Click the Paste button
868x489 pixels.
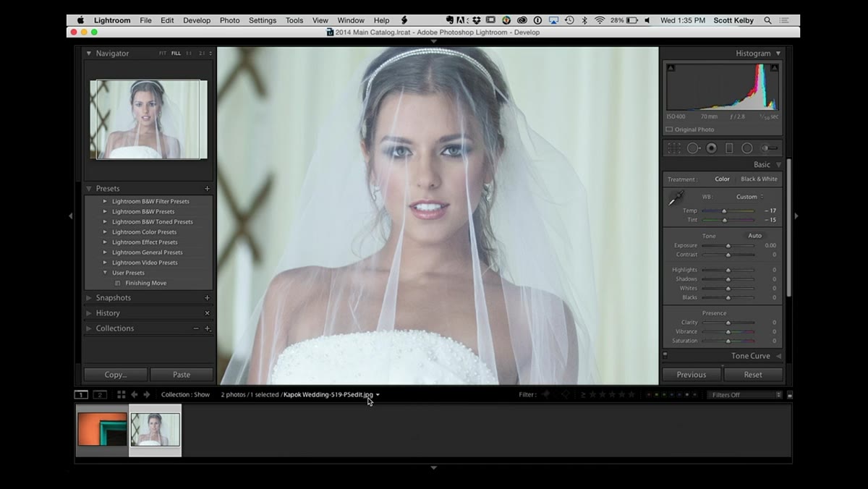click(x=182, y=375)
